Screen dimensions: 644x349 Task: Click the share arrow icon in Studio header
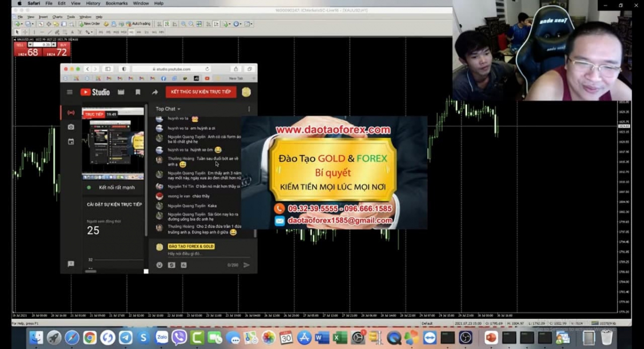point(155,92)
